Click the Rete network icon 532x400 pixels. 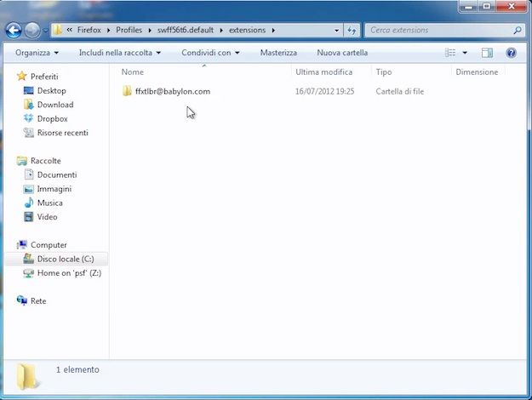[x=22, y=300]
